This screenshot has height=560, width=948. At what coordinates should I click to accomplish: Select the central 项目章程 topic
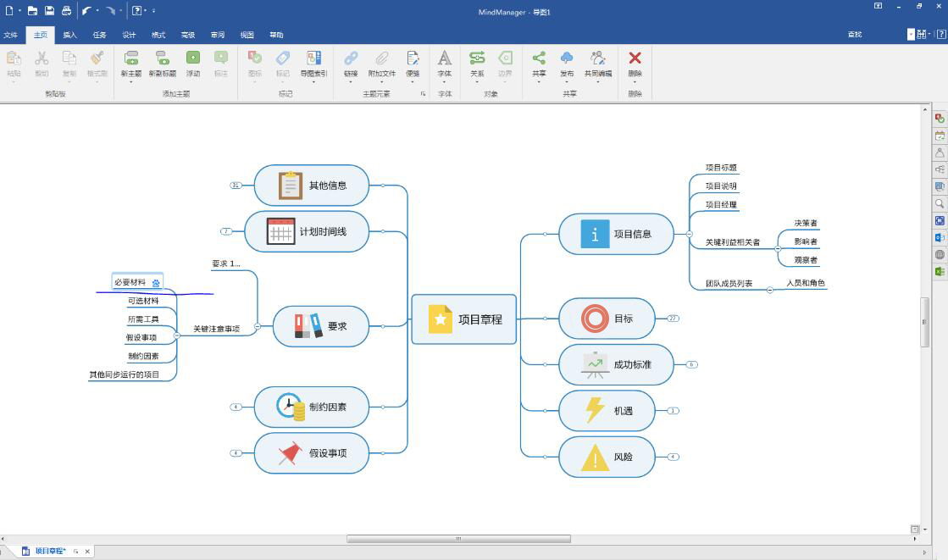pos(464,319)
